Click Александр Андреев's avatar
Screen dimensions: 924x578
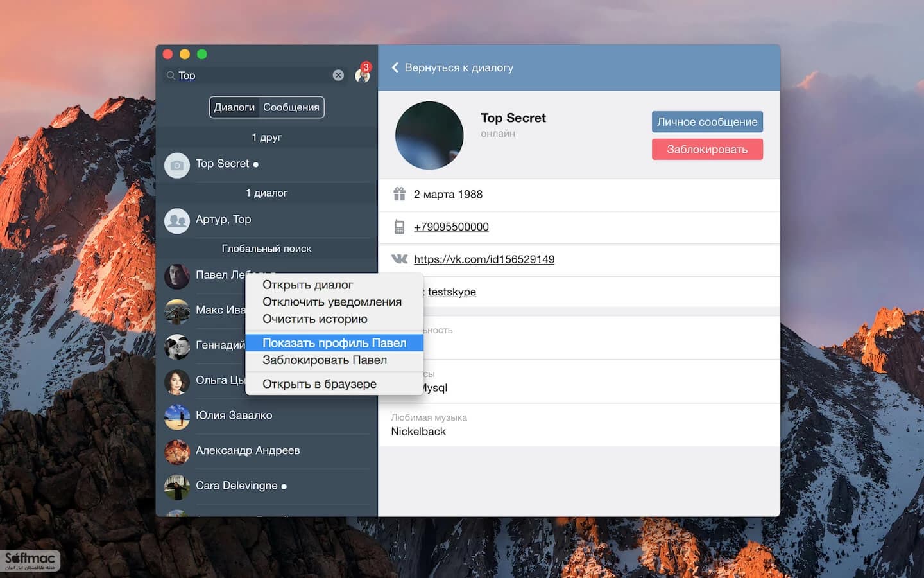(177, 452)
